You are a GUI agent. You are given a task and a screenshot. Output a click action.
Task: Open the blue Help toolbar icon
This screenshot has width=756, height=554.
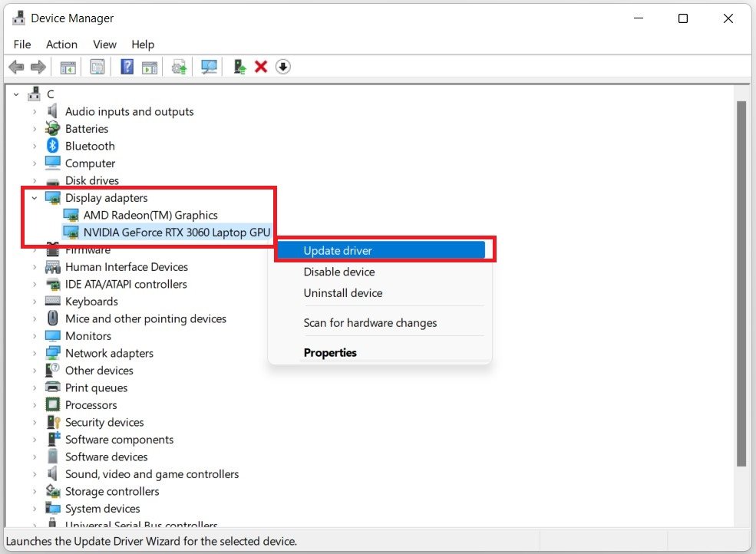[127, 67]
